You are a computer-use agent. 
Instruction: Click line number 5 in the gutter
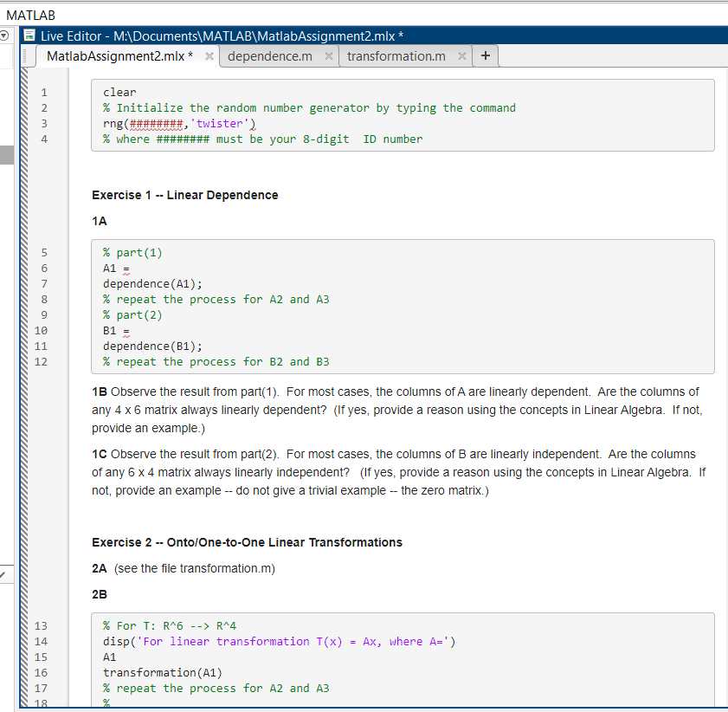coord(43,252)
